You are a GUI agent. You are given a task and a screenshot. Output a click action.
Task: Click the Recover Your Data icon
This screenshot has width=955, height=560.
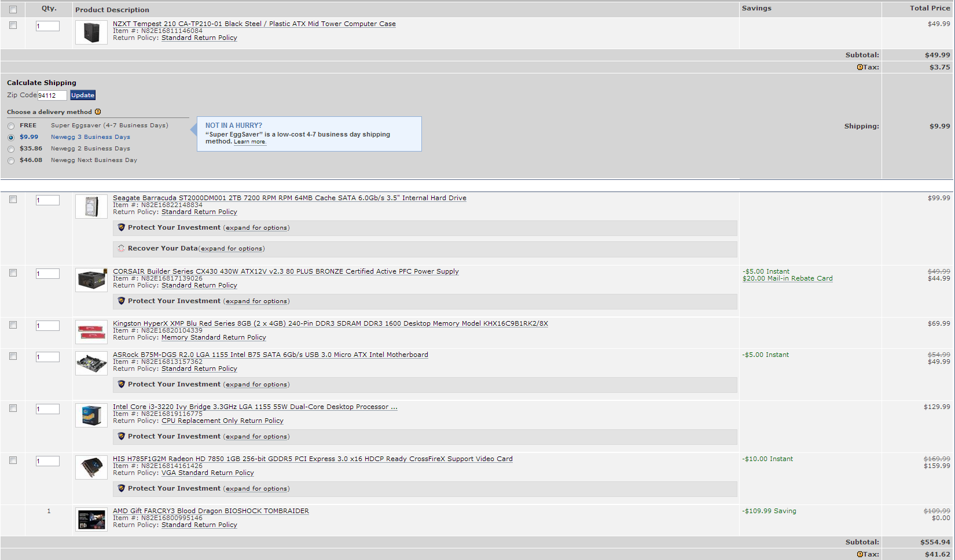[x=122, y=248]
